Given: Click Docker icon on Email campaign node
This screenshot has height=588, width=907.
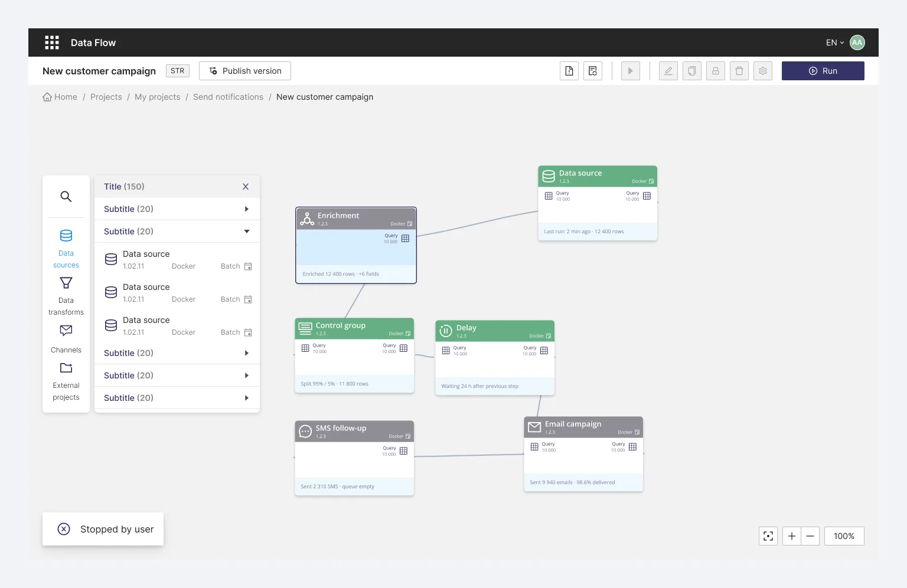Looking at the screenshot, I should [637, 432].
